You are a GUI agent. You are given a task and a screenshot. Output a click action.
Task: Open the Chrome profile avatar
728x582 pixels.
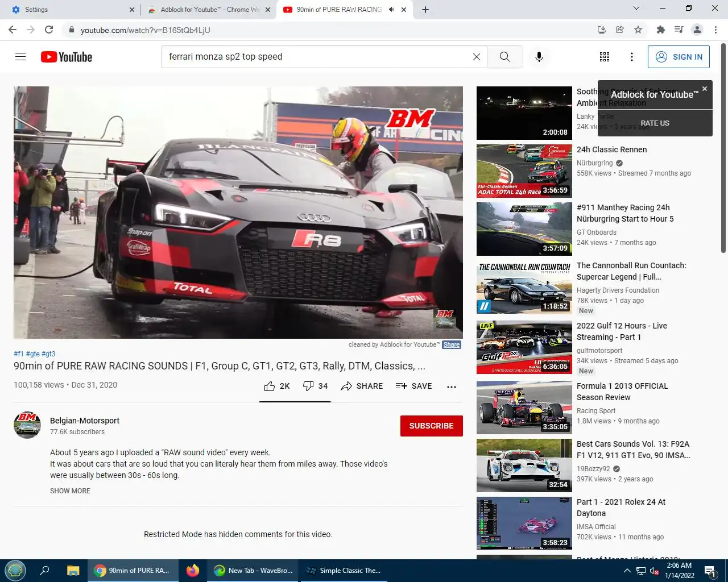coord(697,30)
